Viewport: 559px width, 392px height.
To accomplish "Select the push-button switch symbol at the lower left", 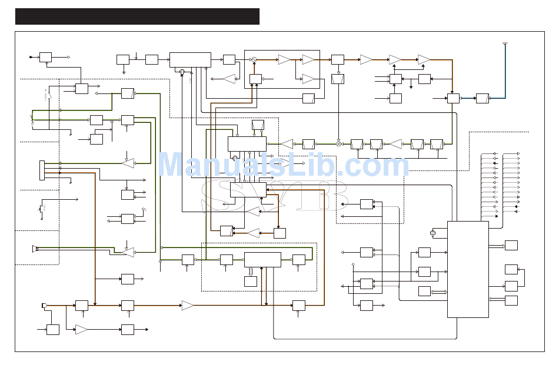I will [41, 209].
